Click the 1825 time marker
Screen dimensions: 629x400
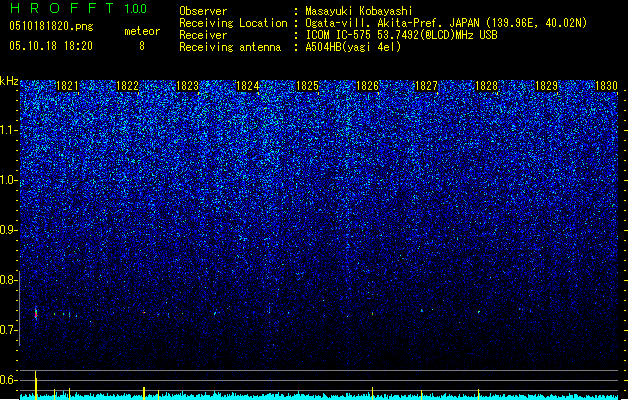tap(307, 86)
